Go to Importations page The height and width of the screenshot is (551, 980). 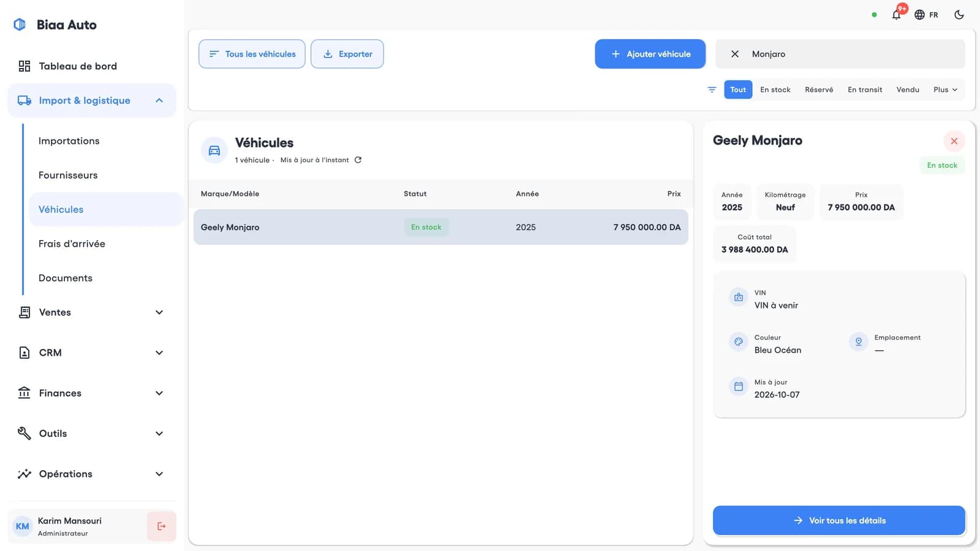(105, 141)
